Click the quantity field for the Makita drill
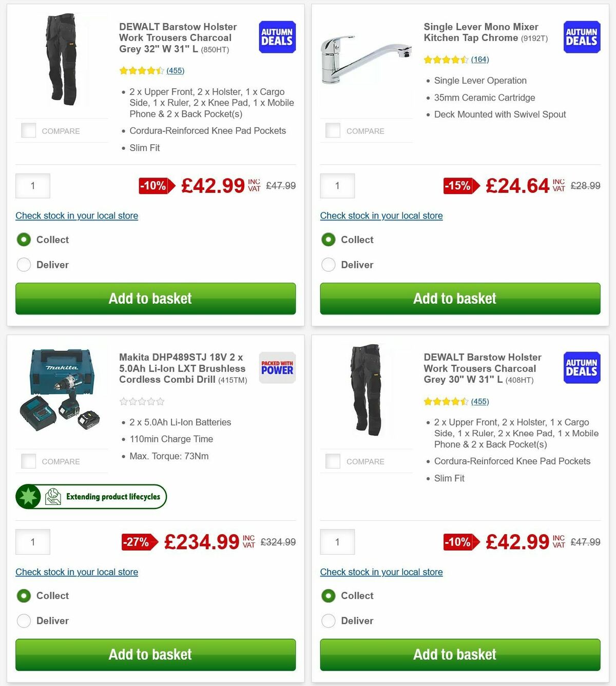This screenshot has width=616, height=686. click(x=32, y=541)
